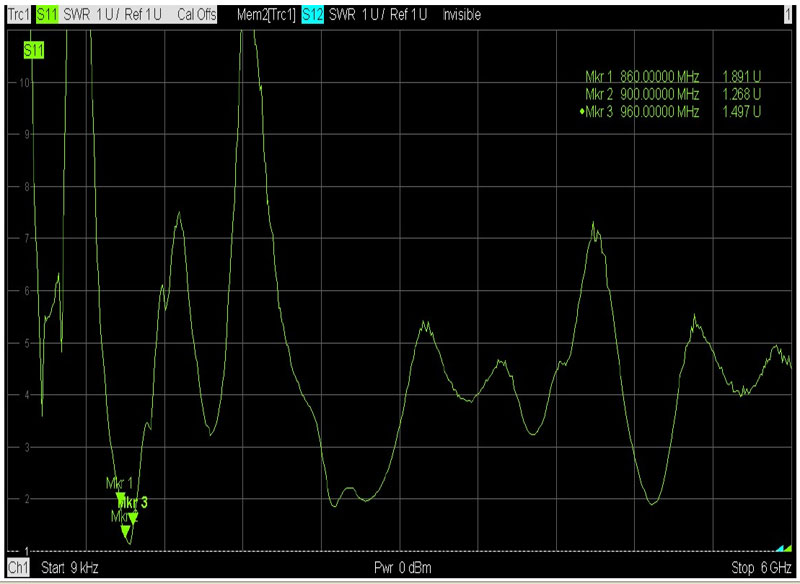Viewport: 800px width, 584px height.
Task: Click the cyan S12 badge
Action: [312, 15]
